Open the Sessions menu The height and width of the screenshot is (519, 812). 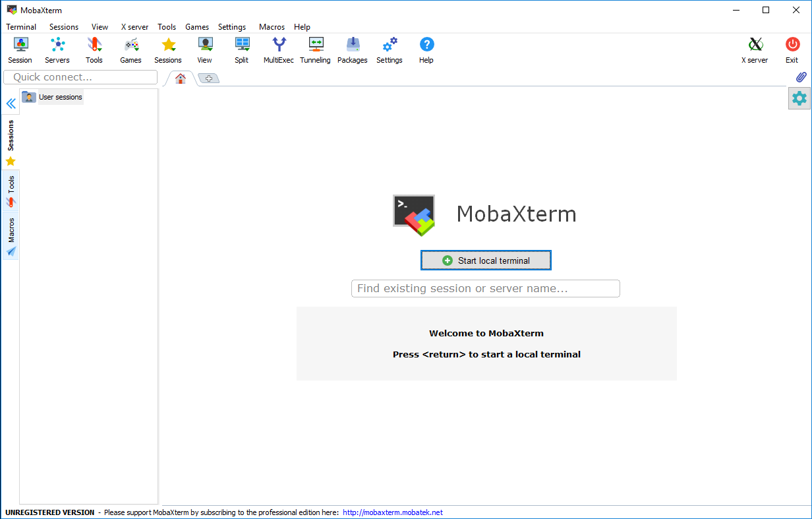click(64, 27)
